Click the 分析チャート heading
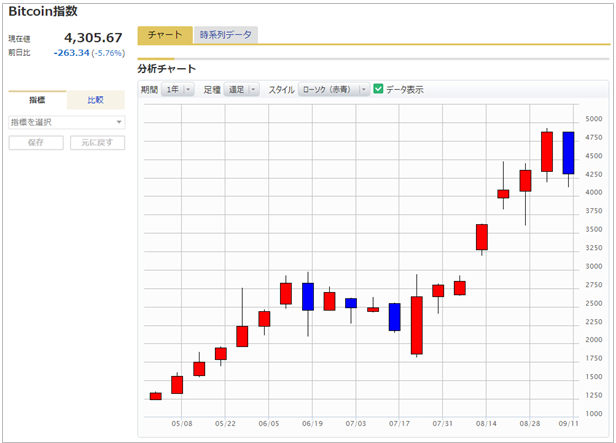The width and height of the screenshot is (616, 443). [x=167, y=69]
